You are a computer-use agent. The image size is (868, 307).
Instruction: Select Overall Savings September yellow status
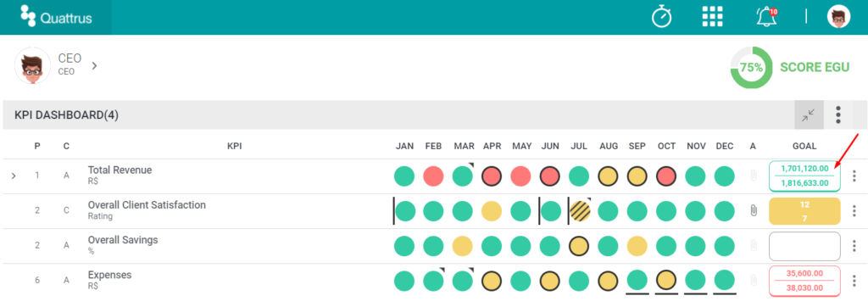pyautogui.click(x=637, y=246)
